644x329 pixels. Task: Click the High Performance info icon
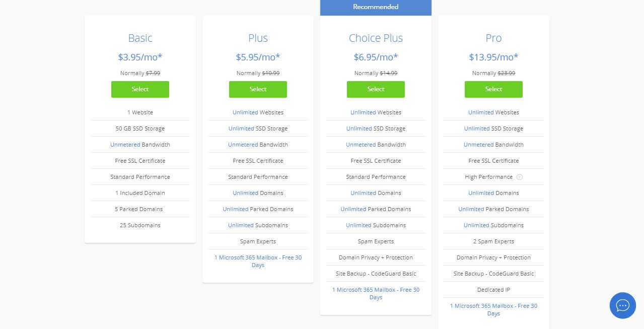[x=520, y=177]
